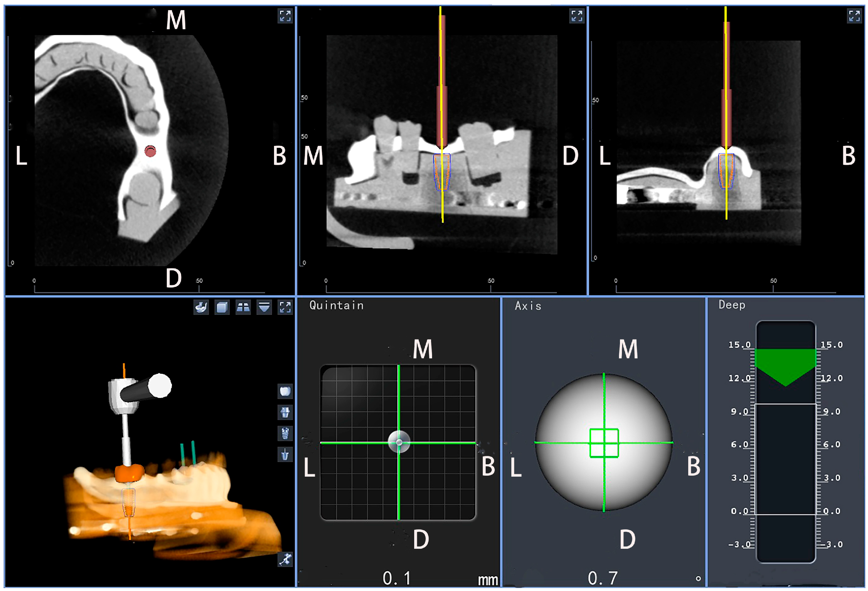Click the green square in Axis sphere
The width and height of the screenshot is (868, 591).
(604, 443)
